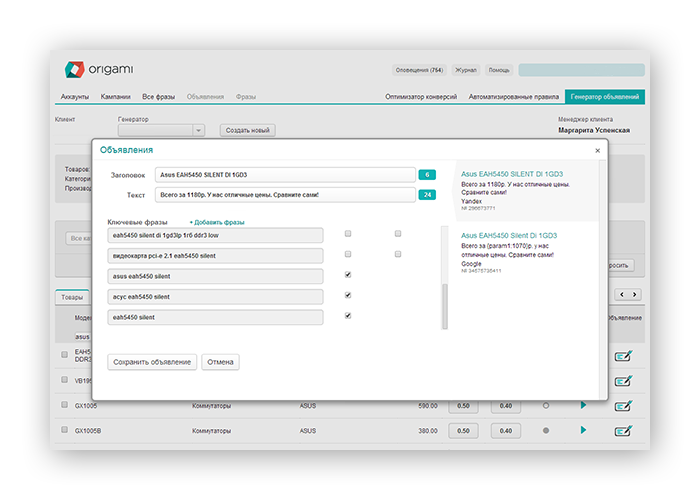The image size is (700, 500).
Task: Toggle first checkbox for eah5450 silent di phrase
Action: 348,233
